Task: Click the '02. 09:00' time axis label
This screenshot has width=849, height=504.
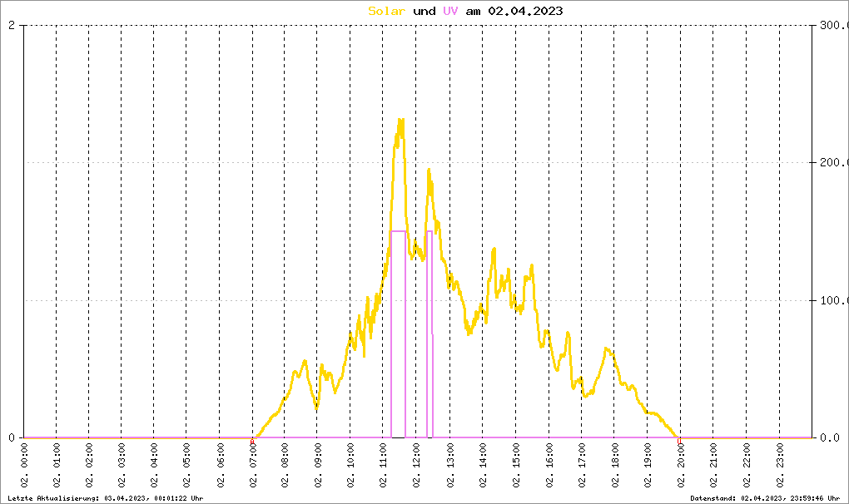Action: pos(318,465)
